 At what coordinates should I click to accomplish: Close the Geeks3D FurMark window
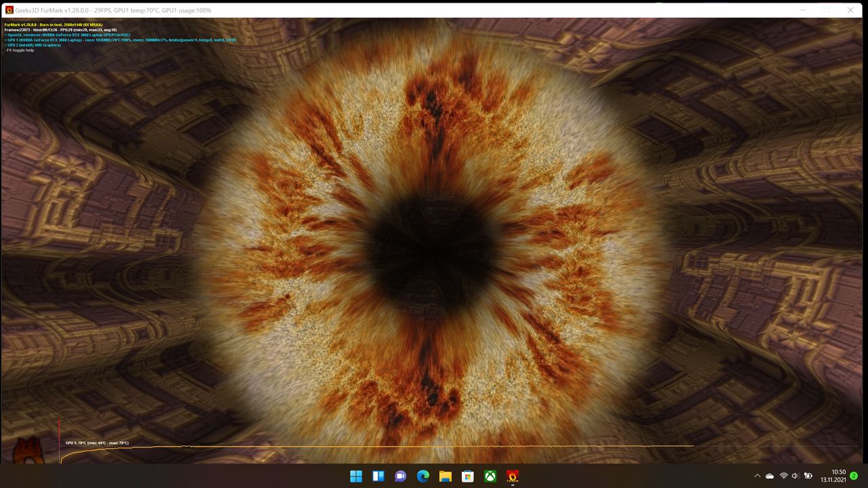(x=850, y=10)
